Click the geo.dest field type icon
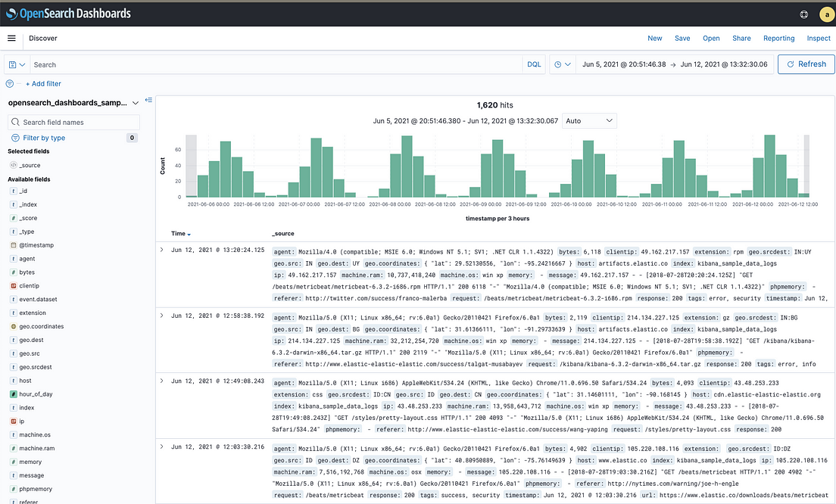 [x=14, y=340]
